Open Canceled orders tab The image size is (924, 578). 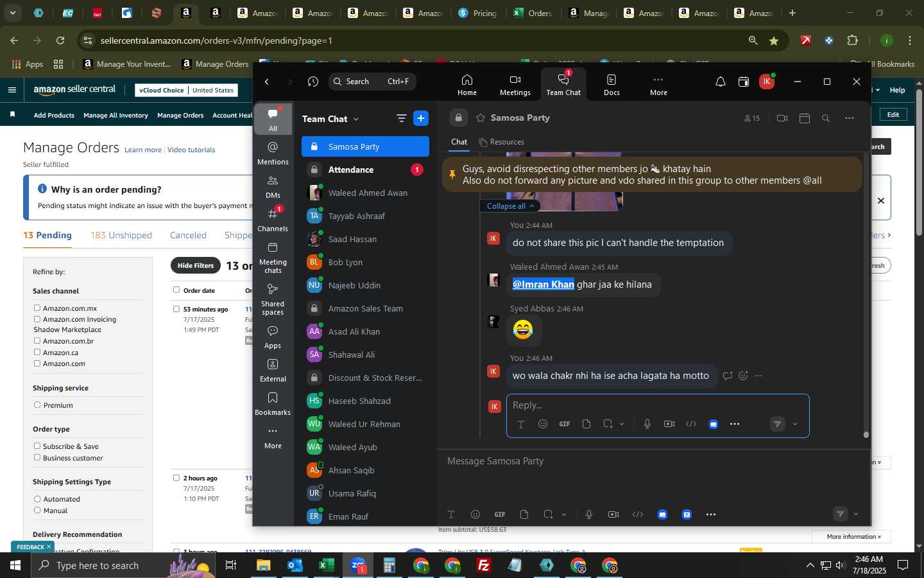[188, 235]
